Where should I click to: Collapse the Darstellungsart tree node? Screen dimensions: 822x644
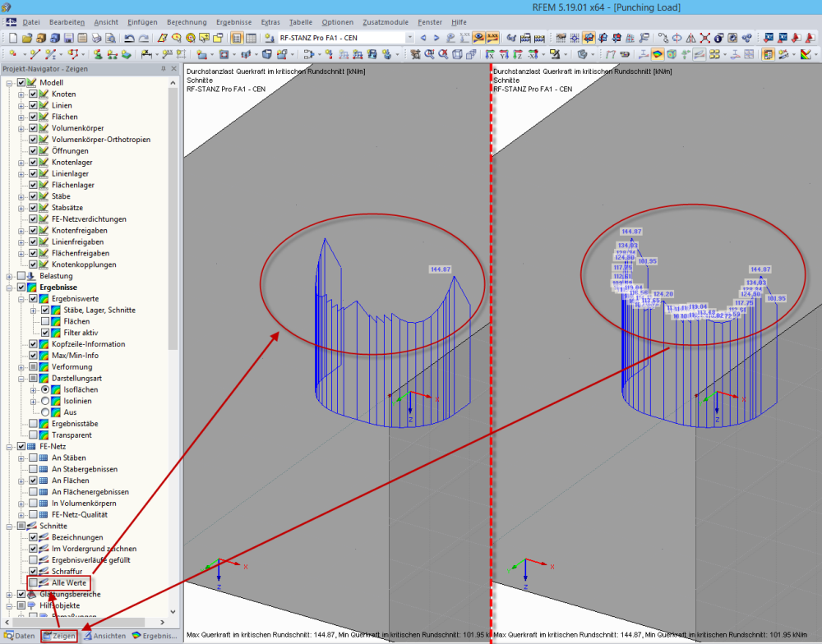point(21,379)
